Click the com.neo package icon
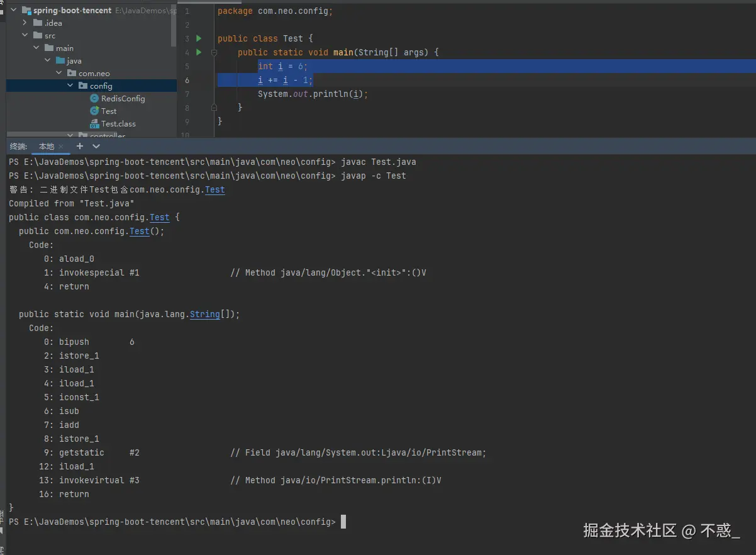Viewport: 756px width, 555px height. coord(72,73)
